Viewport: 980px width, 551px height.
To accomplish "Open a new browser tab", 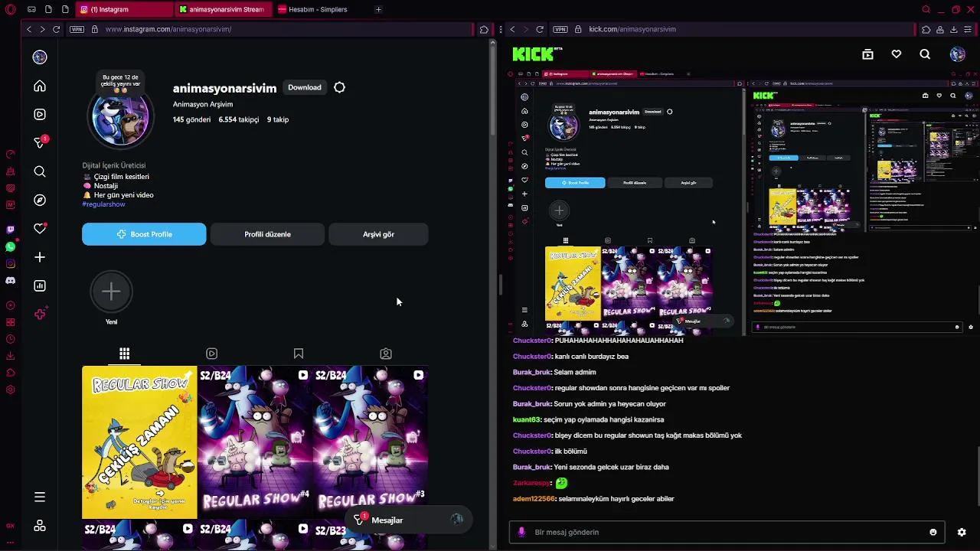I will pos(378,9).
